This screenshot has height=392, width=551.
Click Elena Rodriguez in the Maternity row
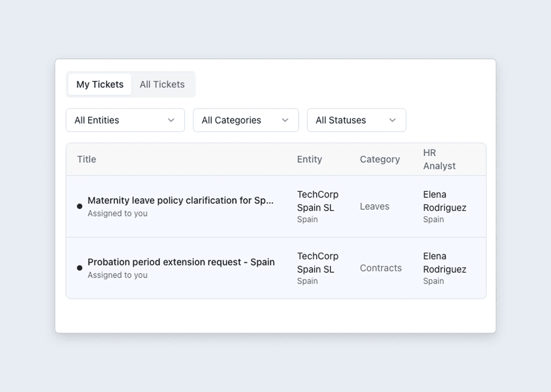tap(444, 201)
